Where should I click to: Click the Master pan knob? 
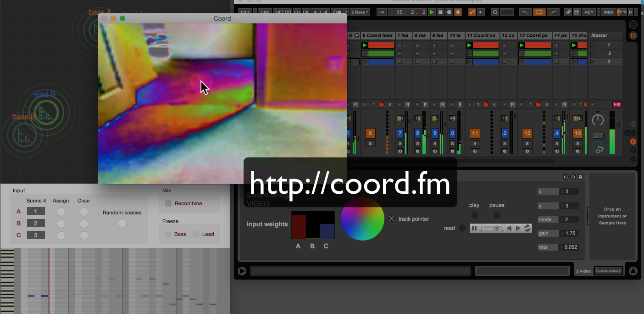(598, 120)
